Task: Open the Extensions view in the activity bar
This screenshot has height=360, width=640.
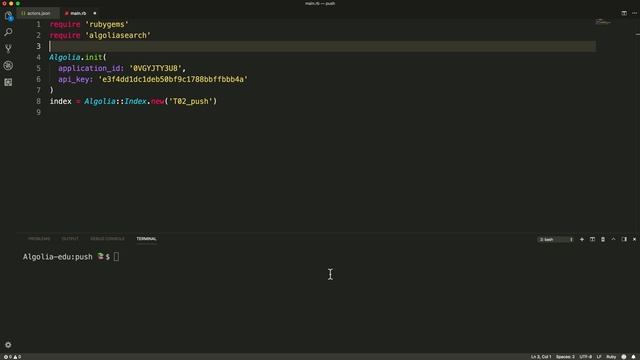Action: click(x=8, y=82)
